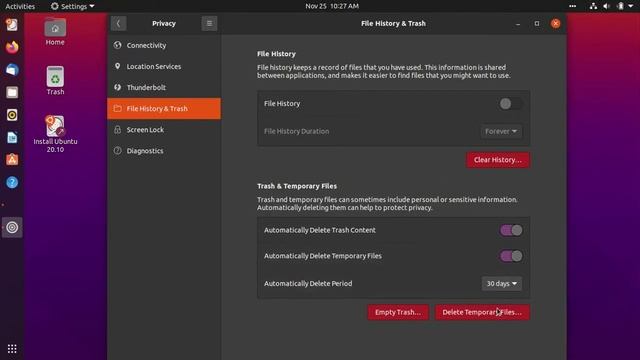This screenshot has height=360, width=640.
Task: Click the Diagnostics question mark icon
Action: point(118,151)
